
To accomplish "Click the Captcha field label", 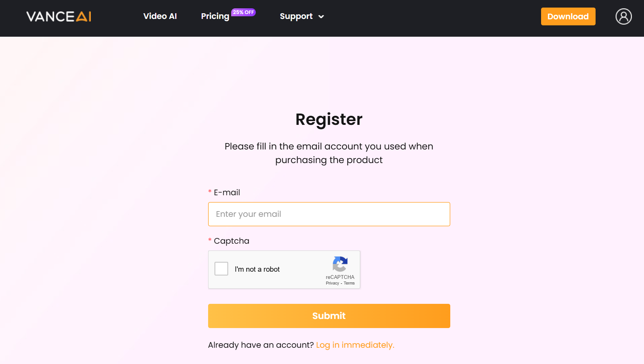I will point(231,241).
